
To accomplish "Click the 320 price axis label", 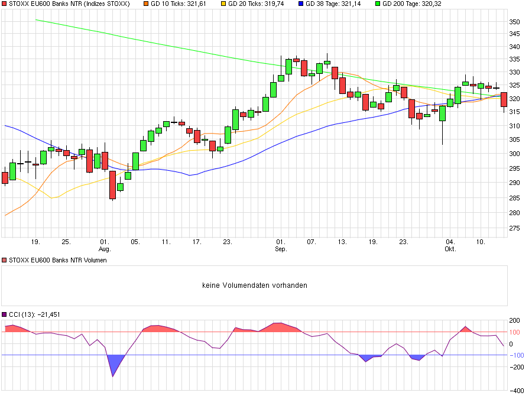I will point(514,99).
